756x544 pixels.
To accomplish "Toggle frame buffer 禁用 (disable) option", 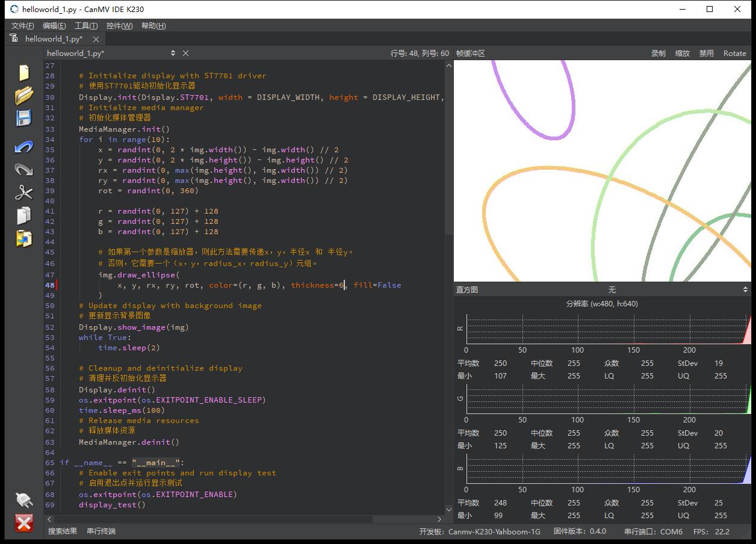I will click(x=706, y=53).
